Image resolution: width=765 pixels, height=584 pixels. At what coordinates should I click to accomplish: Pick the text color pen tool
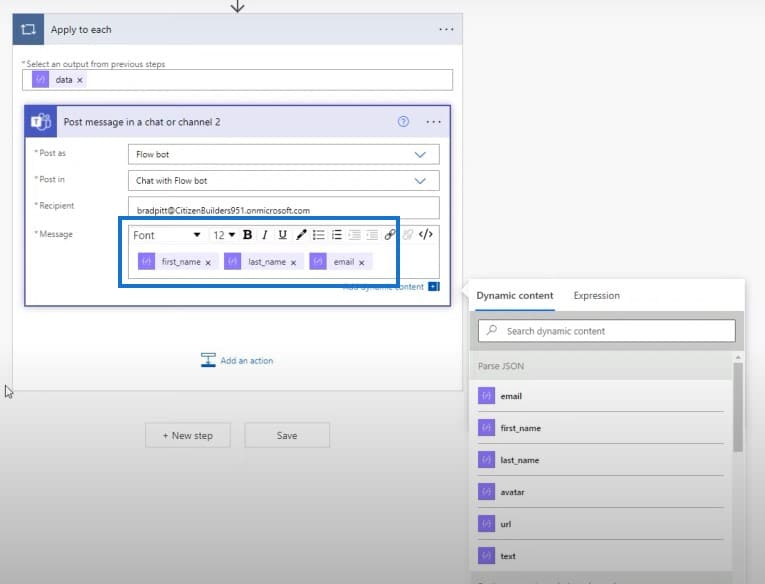(x=301, y=235)
